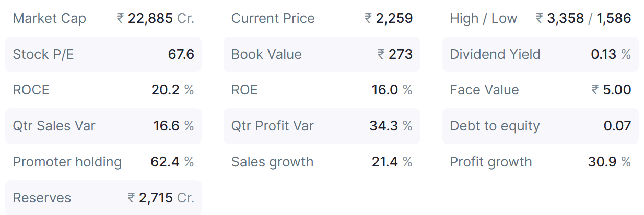
Task: Select the Debt to equity value 0.07
Action: point(617,126)
